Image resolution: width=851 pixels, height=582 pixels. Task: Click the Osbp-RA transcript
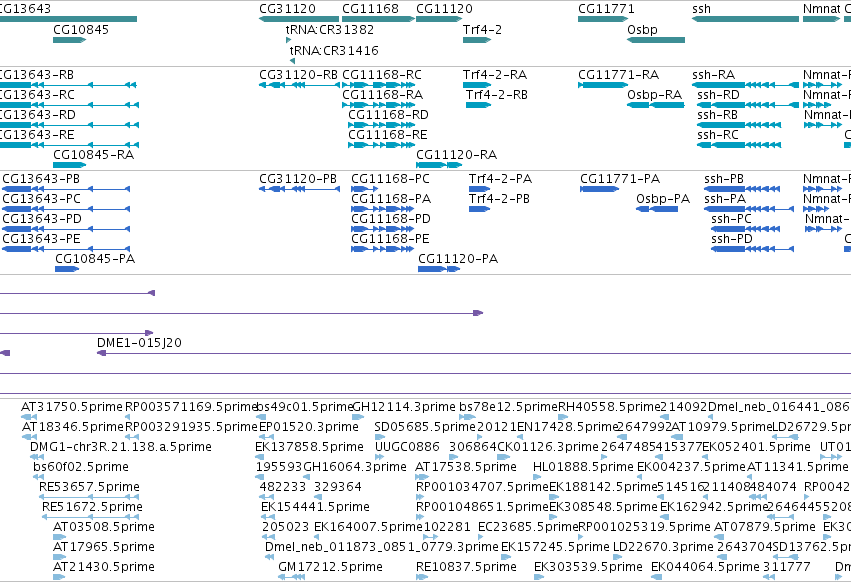click(656, 105)
